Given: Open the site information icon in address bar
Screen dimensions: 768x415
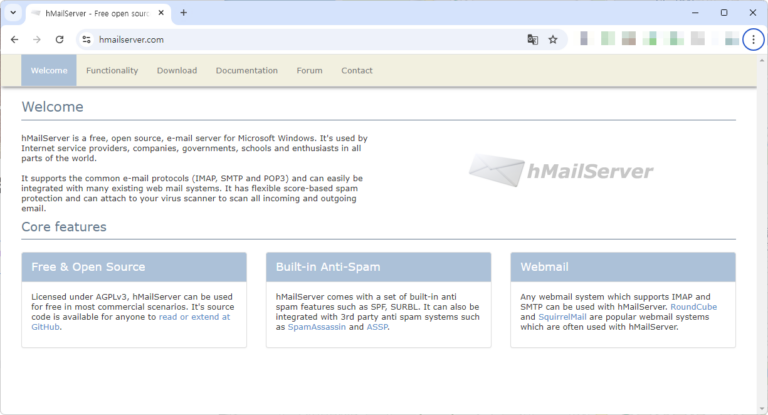Looking at the screenshot, I should click(87, 40).
